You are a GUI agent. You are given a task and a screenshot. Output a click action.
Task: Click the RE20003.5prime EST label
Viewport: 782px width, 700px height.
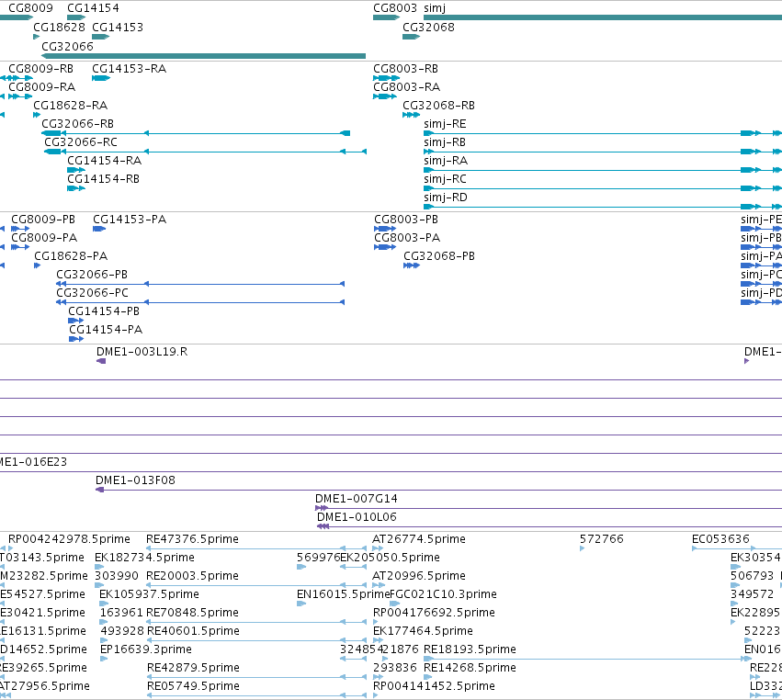192,576
